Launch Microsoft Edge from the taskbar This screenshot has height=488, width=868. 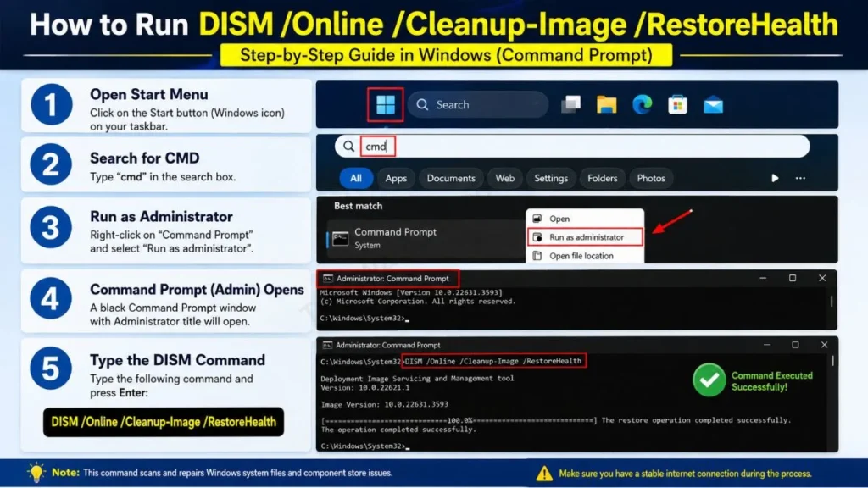(x=643, y=104)
